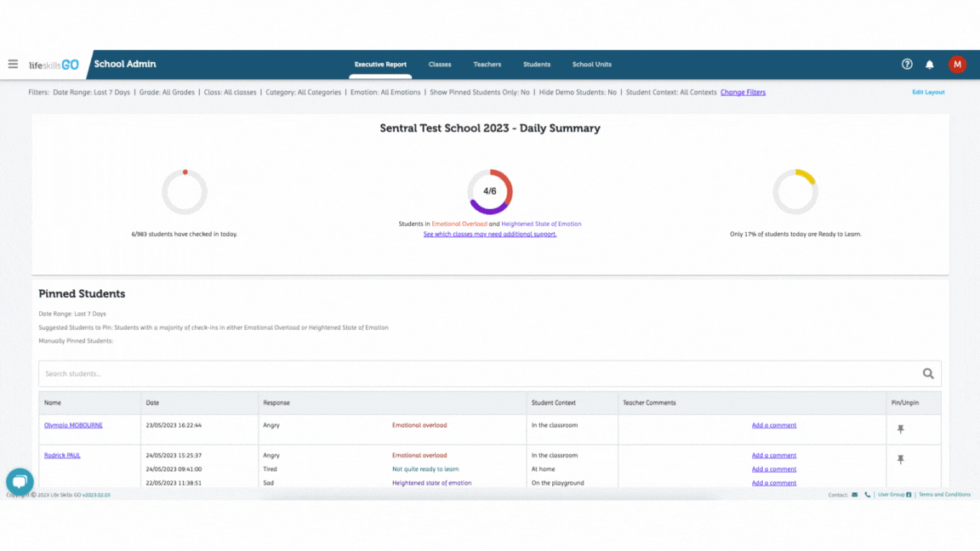Click Edit Layout
The width and height of the screenshot is (980, 551).
(x=928, y=93)
